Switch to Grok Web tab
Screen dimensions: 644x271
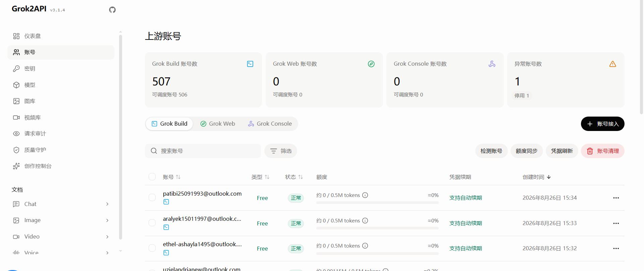click(x=218, y=124)
